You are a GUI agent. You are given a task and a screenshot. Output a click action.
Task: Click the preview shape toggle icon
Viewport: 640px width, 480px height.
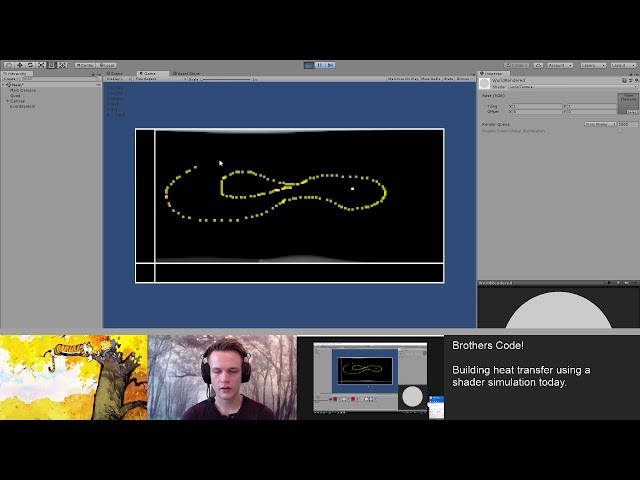tap(618, 282)
